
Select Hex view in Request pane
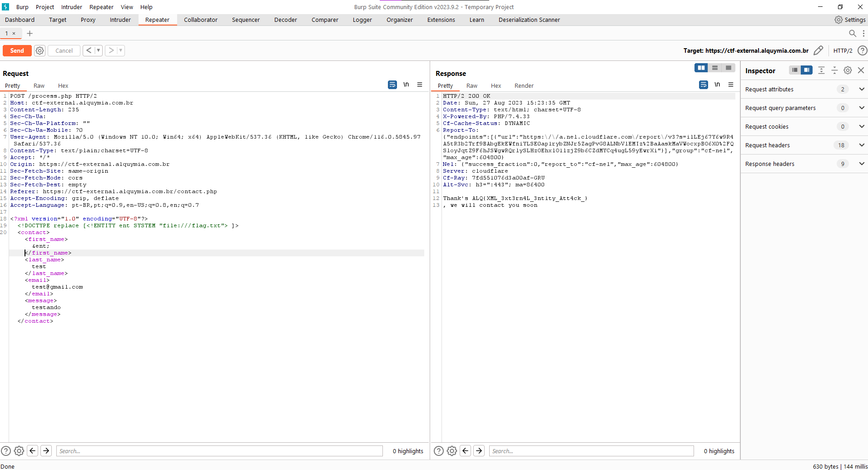click(x=63, y=85)
